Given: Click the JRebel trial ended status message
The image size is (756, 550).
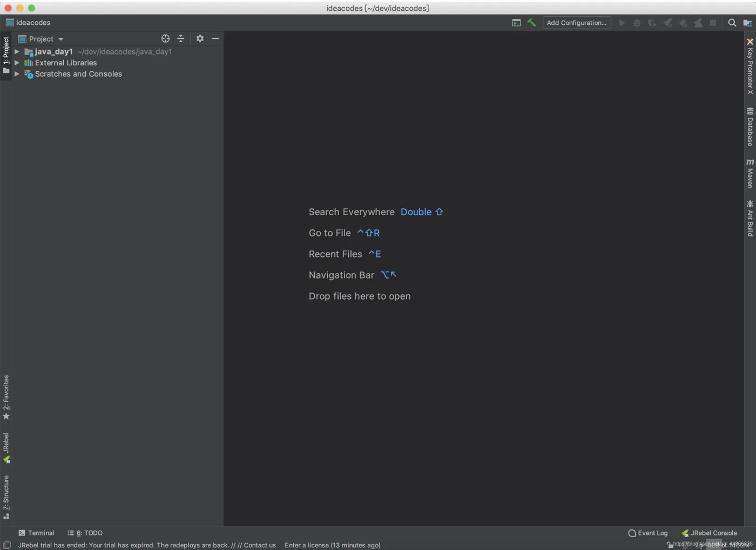Looking at the screenshot, I should click(147, 545).
